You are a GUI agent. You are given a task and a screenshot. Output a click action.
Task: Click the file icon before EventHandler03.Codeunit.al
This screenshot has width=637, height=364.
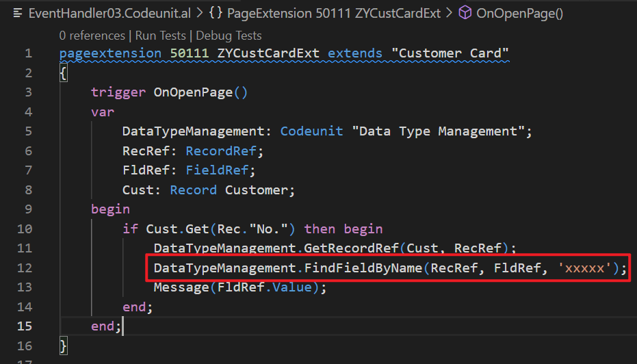18,14
